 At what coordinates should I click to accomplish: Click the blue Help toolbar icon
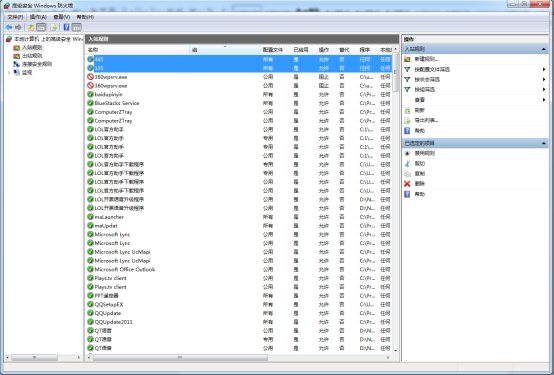coord(66,27)
